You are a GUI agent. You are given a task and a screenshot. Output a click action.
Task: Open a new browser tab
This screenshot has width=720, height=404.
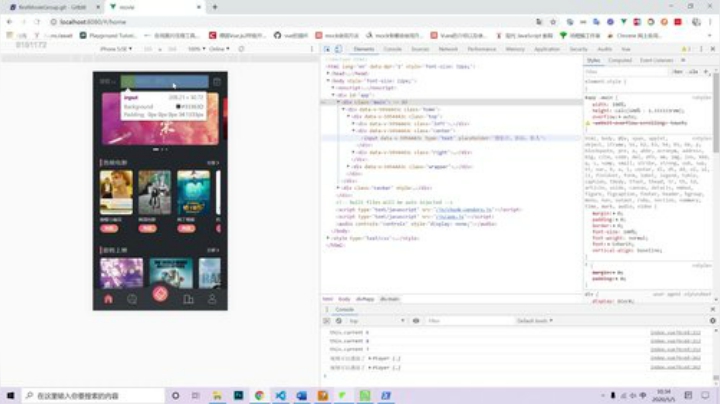click(214, 7)
